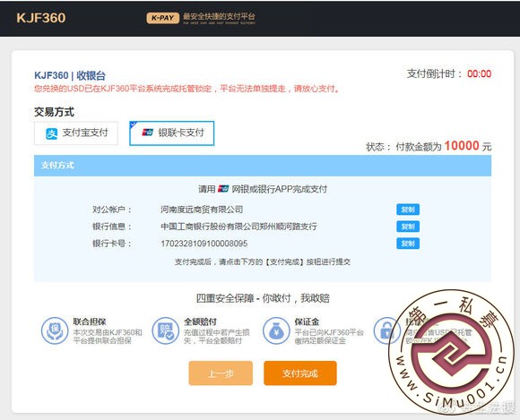The width and height of the screenshot is (520, 420).
Task: Click the 四重安全保障 heading
Action: click(x=263, y=298)
